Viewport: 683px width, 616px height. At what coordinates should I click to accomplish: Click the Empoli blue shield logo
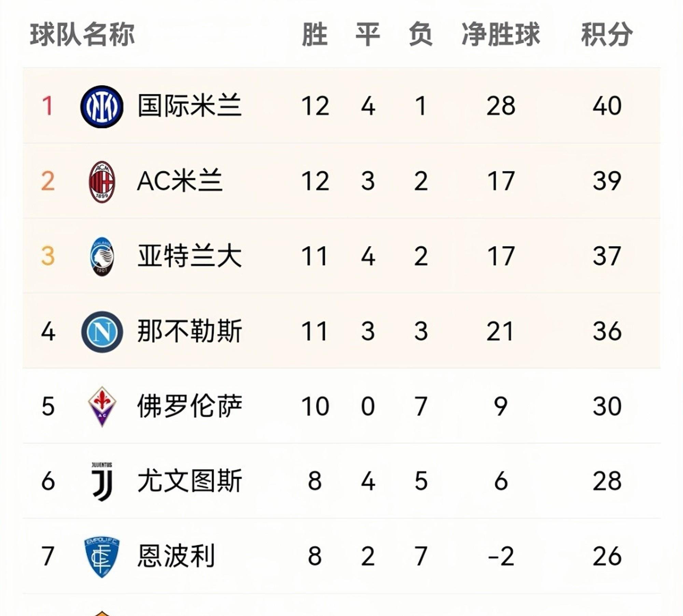tap(102, 557)
